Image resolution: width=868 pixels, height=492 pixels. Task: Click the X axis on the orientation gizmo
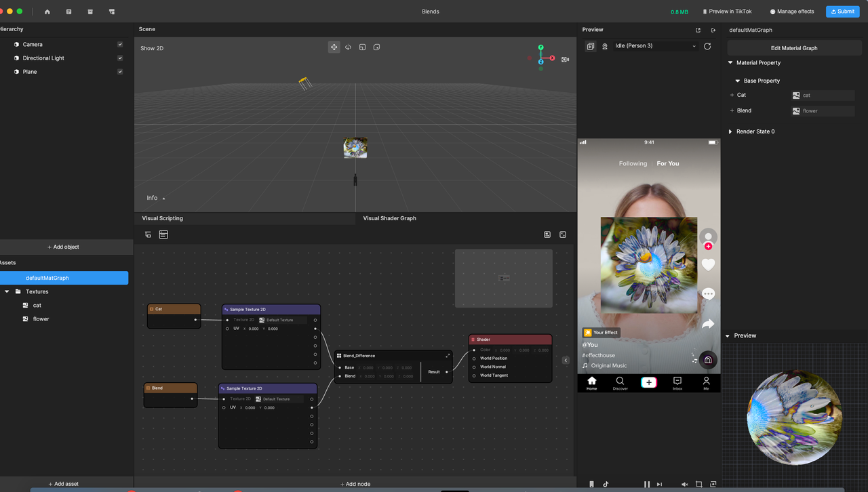coord(552,58)
